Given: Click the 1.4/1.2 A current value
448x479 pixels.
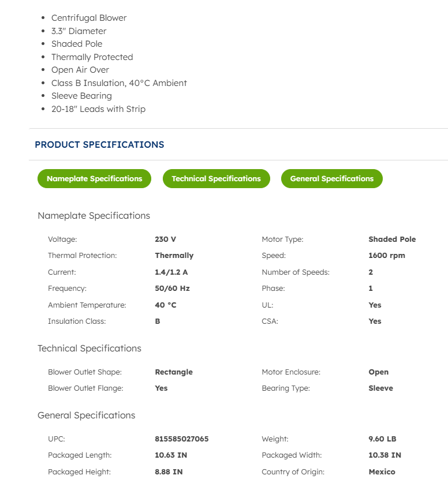Looking at the screenshot, I should tap(171, 272).
